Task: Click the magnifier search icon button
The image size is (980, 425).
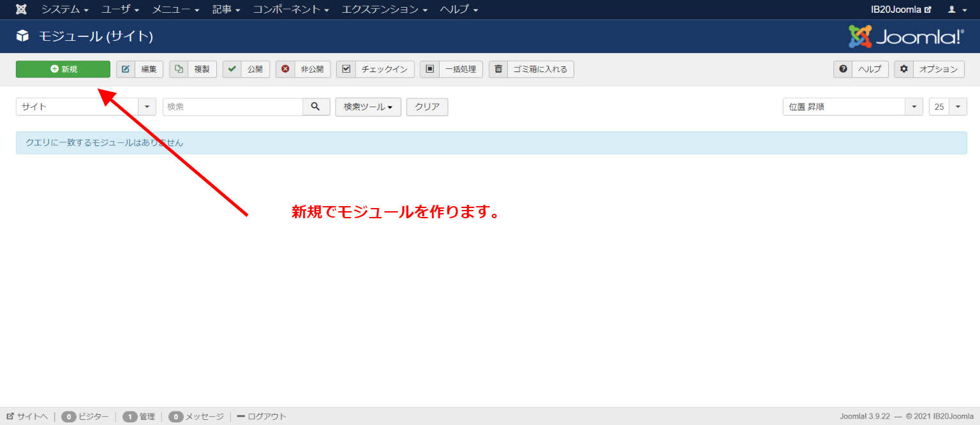Action: pyautogui.click(x=316, y=107)
